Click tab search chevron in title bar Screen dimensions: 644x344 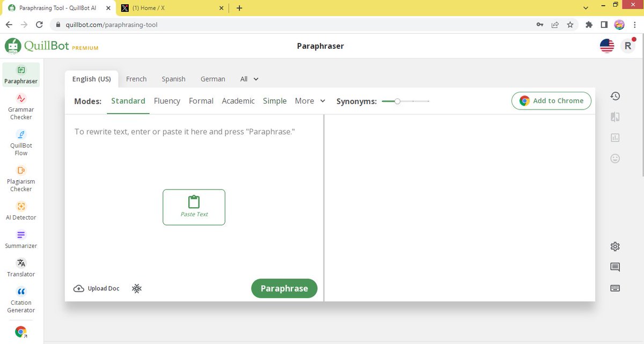(586, 8)
